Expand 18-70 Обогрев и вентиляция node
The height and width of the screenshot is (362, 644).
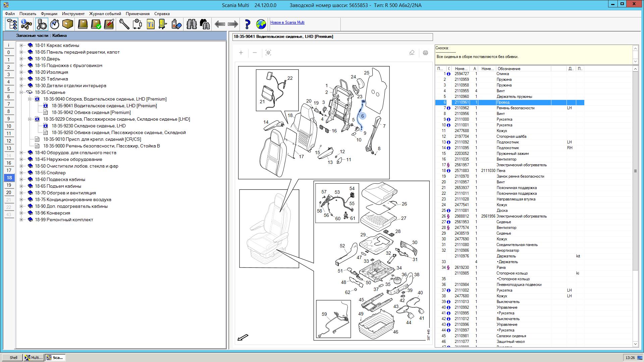(x=21, y=193)
